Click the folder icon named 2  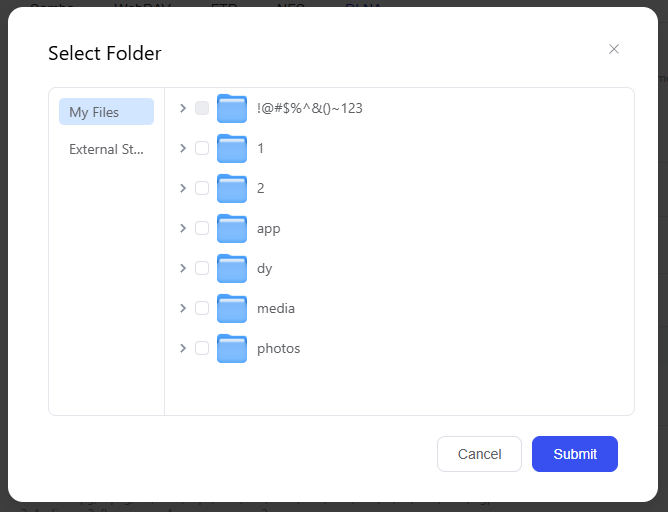(232, 188)
